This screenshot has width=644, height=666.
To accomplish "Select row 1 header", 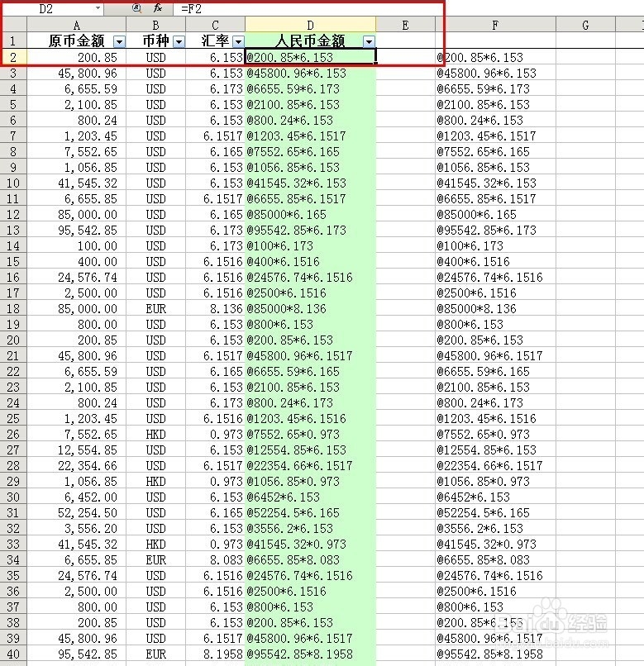I will [13, 40].
